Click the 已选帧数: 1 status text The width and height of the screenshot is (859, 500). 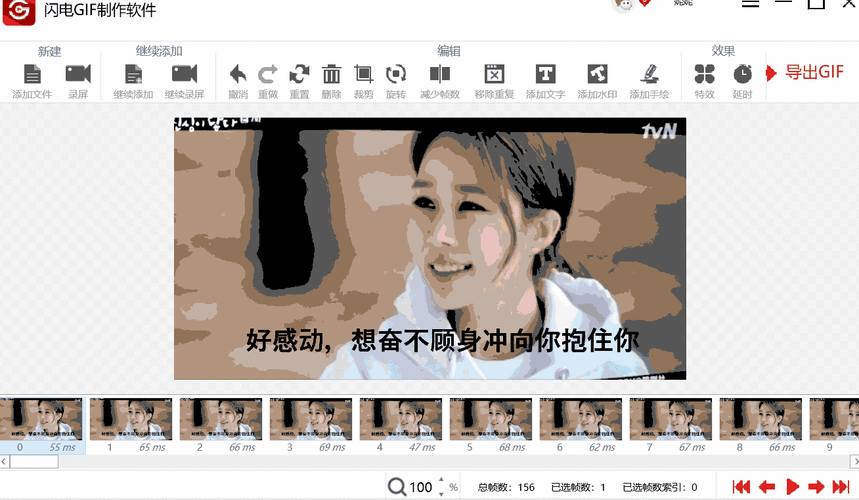click(578, 487)
